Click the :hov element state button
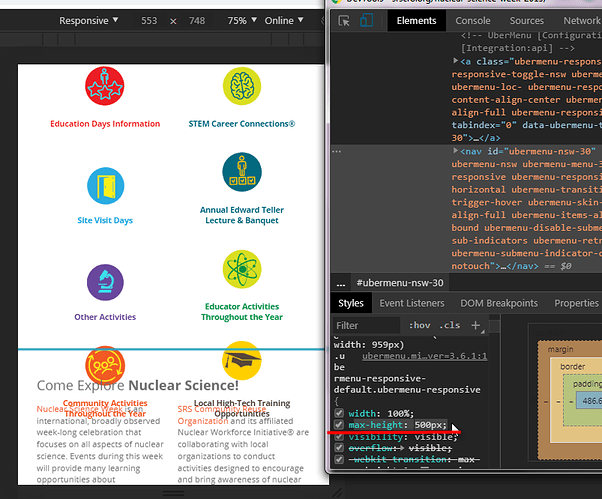602x499 pixels. click(419, 325)
